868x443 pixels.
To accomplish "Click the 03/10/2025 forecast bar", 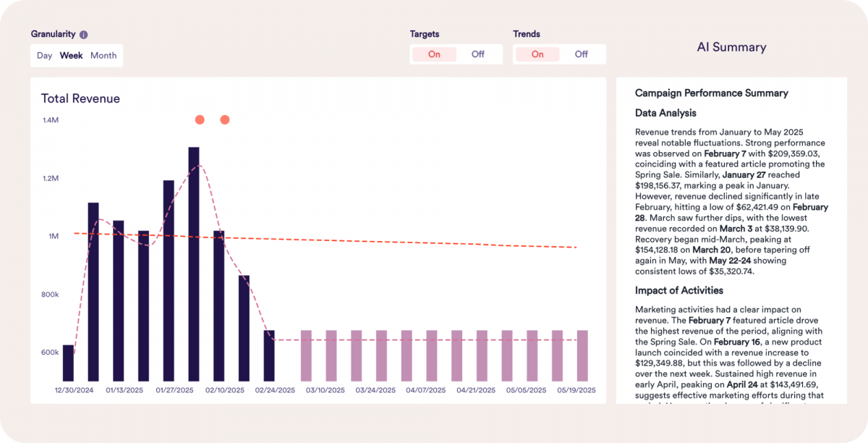I will coord(306,355).
